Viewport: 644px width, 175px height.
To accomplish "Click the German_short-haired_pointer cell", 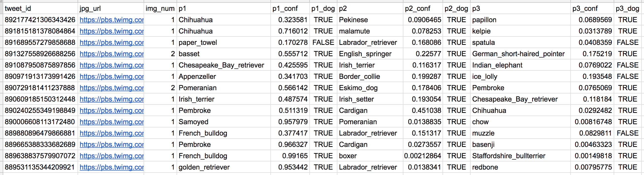I will 520,54.
